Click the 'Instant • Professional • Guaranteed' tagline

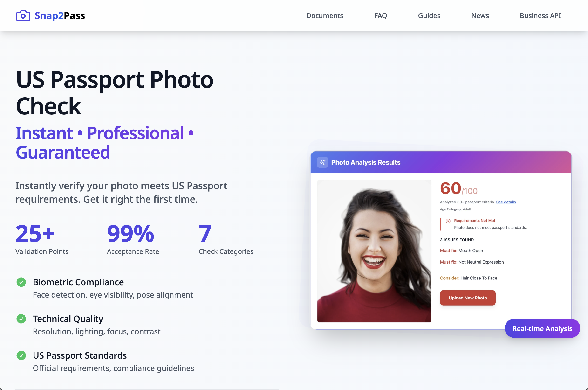[x=105, y=143]
